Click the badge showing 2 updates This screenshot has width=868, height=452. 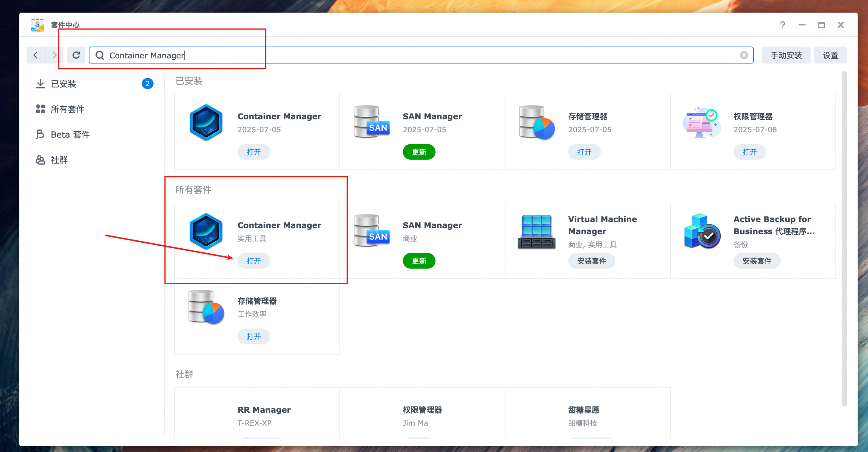tap(147, 83)
